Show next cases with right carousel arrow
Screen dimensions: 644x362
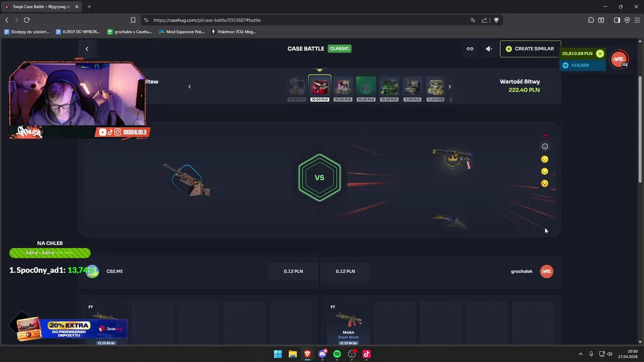click(449, 86)
